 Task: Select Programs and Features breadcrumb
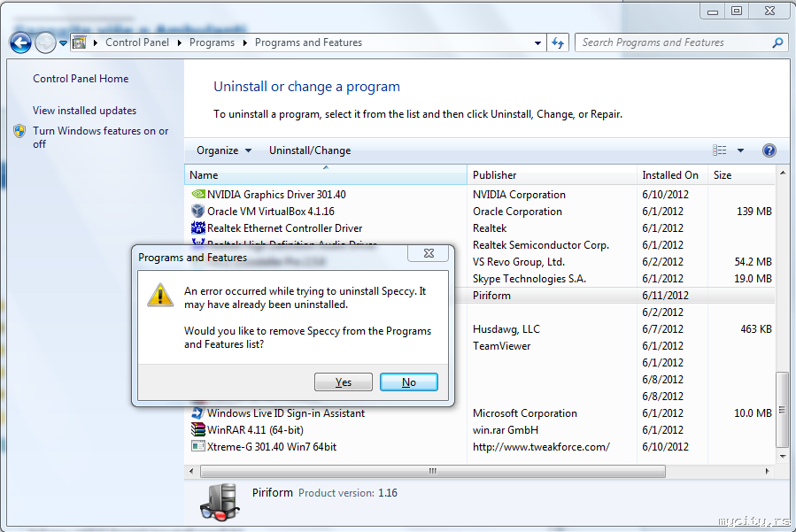308,42
